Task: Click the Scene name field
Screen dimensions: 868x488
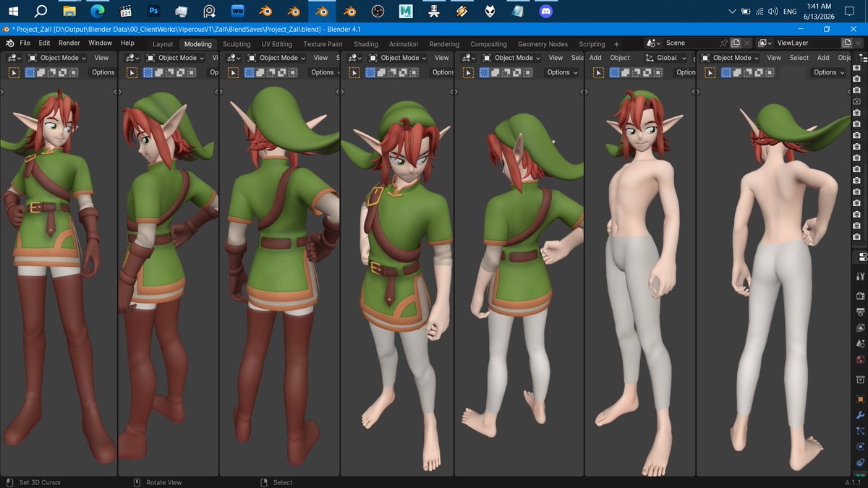Action: pos(691,43)
